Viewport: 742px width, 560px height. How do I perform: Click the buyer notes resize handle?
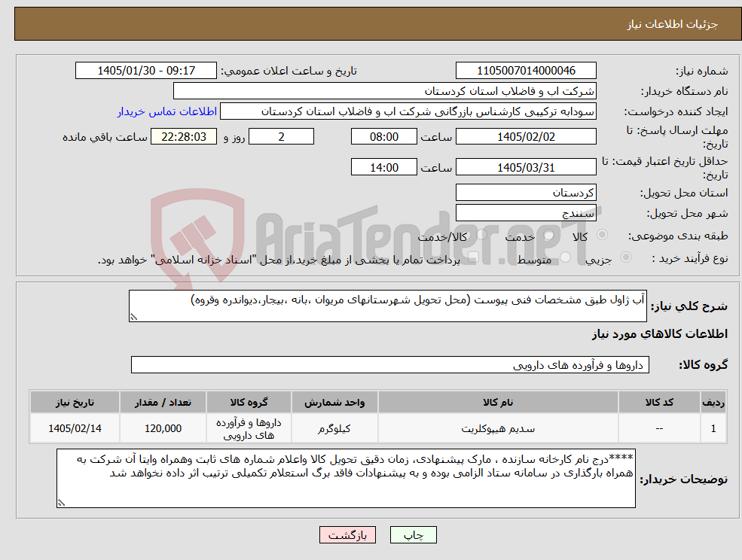pyautogui.click(x=61, y=504)
